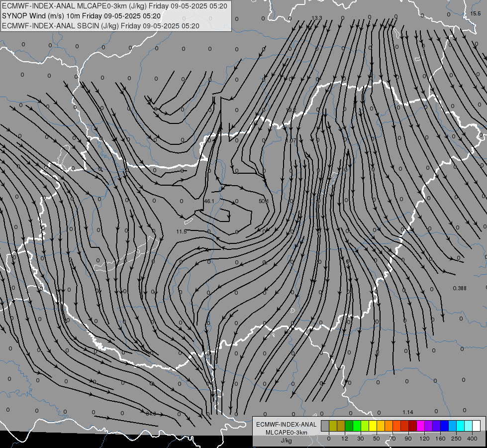Click the 34.8 map value
The height and width of the screenshot is (448, 487).
(151, 414)
